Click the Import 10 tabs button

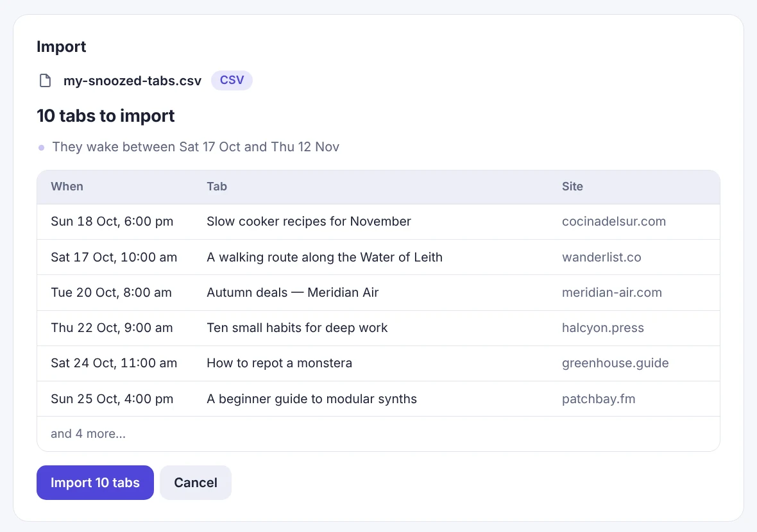(x=95, y=482)
